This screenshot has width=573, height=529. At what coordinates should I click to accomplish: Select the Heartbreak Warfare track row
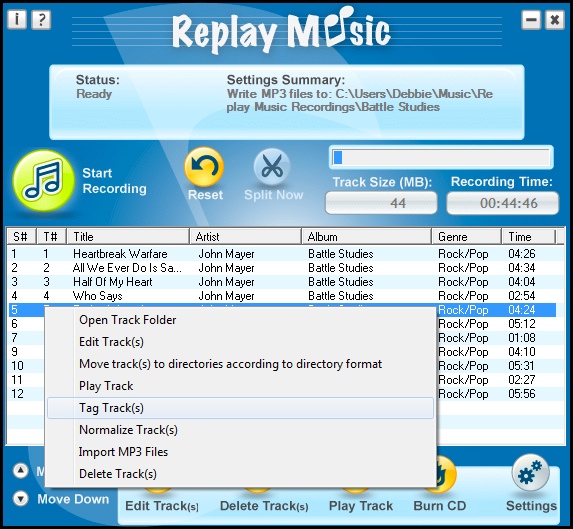point(282,254)
